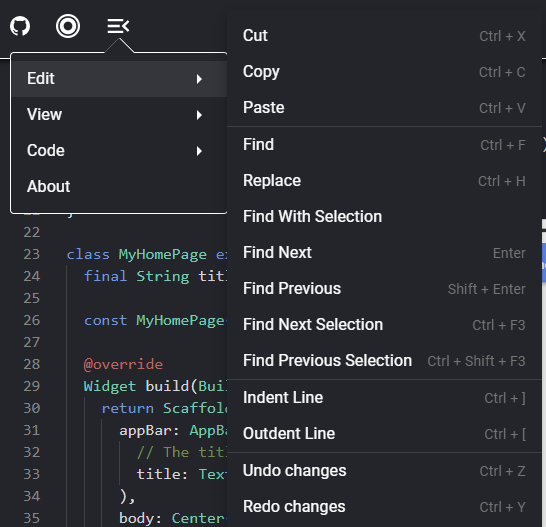The height and width of the screenshot is (527, 546).
Task: Expand View submenu arrow
Action: coord(199,115)
